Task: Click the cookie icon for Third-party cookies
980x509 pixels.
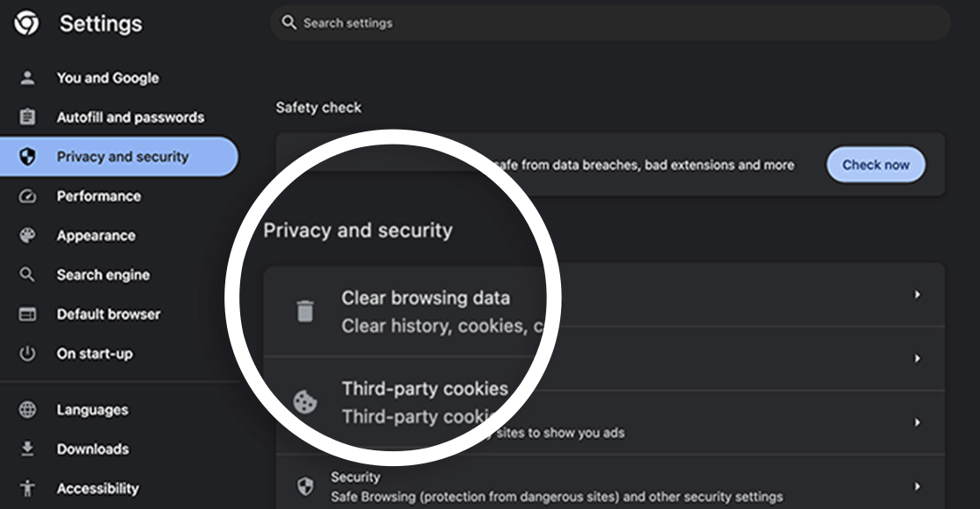Action: point(305,401)
